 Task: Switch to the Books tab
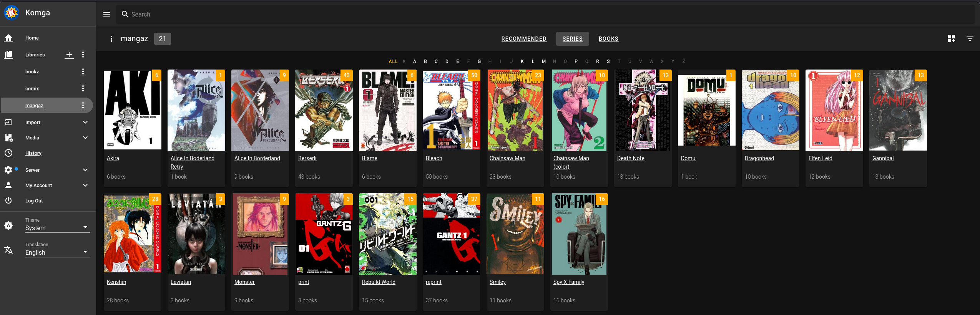tap(608, 39)
